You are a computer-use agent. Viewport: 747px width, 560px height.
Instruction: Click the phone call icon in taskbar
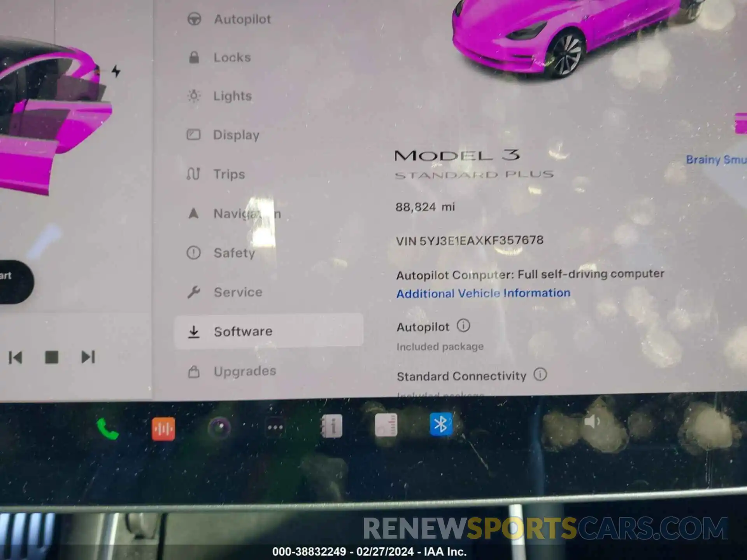point(108,427)
